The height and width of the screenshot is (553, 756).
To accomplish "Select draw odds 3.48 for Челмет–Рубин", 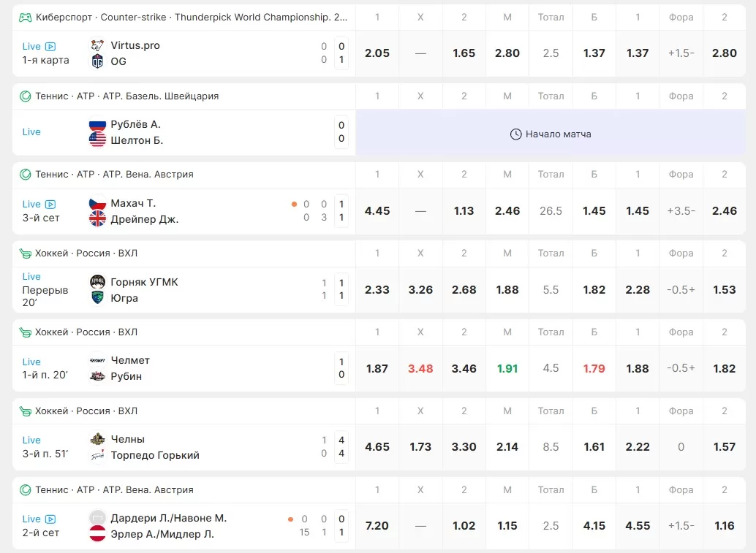I will click(420, 368).
